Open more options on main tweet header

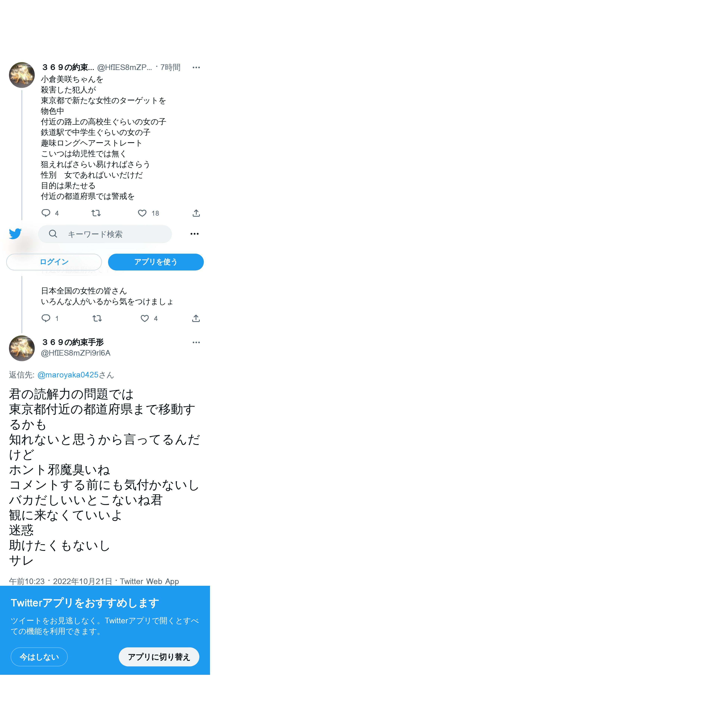(196, 343)
